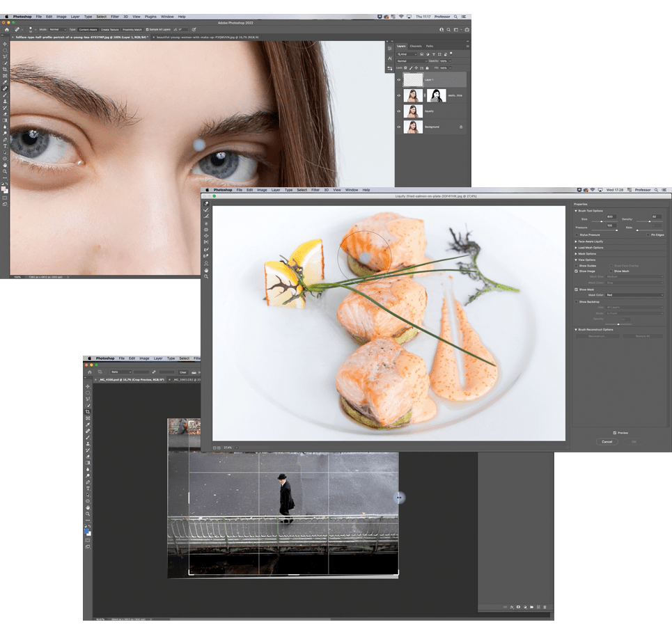Open Ratio dropdown in crop options bar
This screenshot has height=634, width=672.
121,372
